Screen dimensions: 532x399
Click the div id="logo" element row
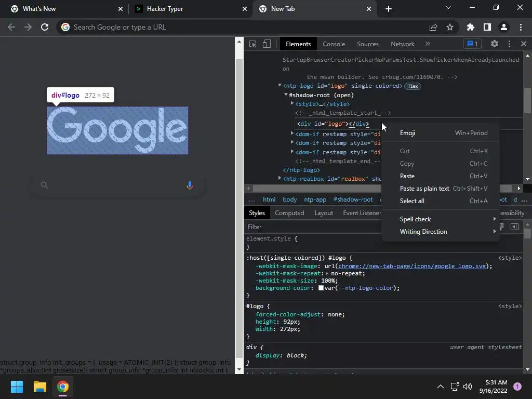click(333, 124)
